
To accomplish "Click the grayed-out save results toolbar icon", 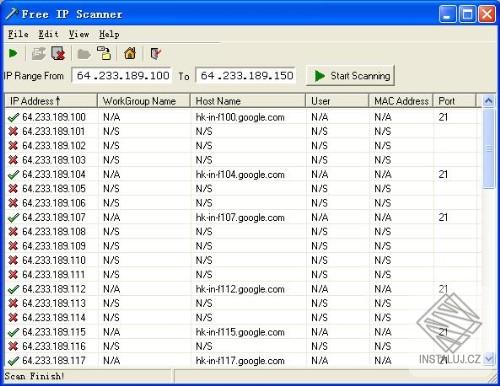I will (x=39, y=54).
